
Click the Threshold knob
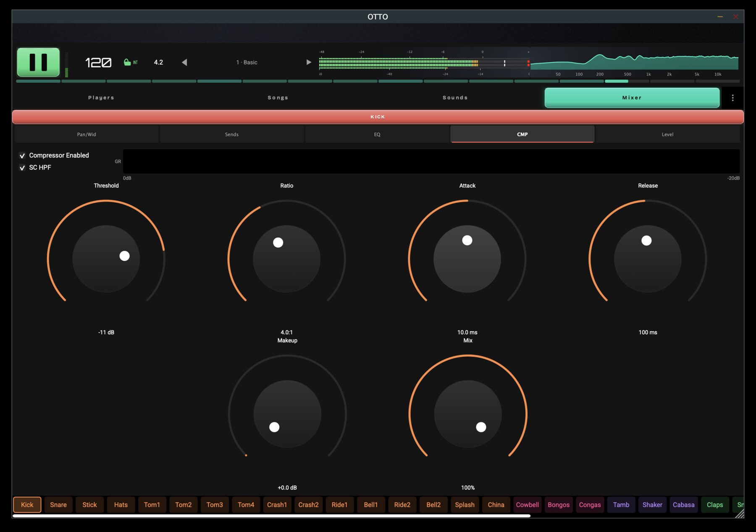tap(106, 259)
